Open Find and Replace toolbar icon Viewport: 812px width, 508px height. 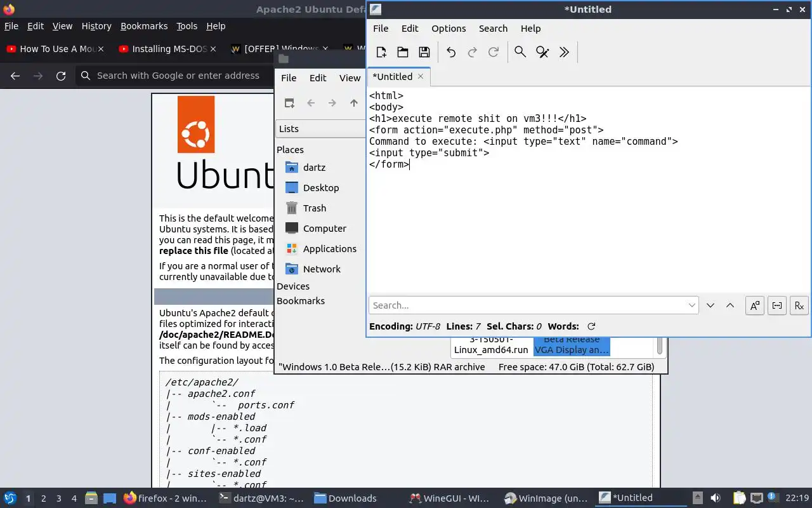click(x=542, y=52)
